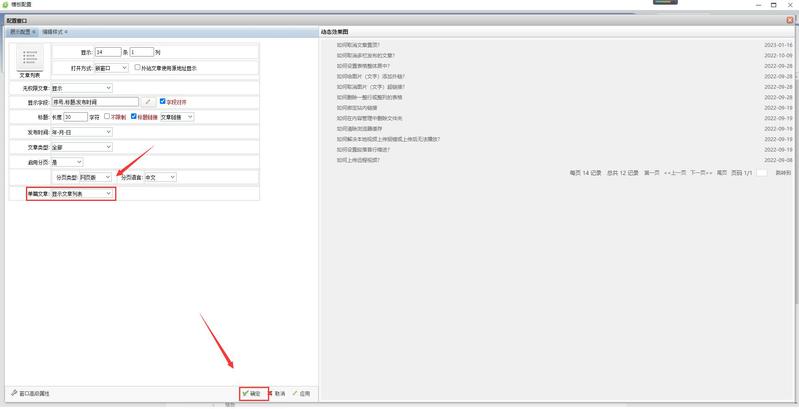Click the 下一页 pagination link in preview

point(700,172)
